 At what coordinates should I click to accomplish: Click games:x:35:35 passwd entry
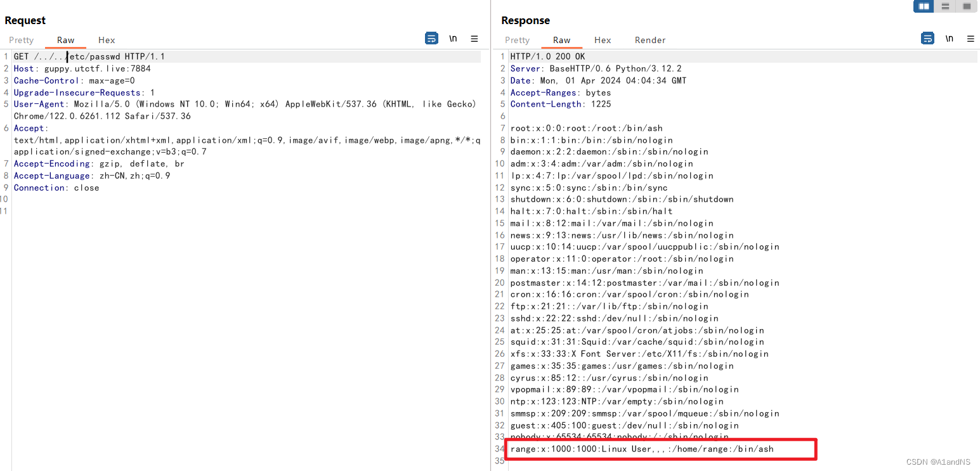(x=622, y=366)
